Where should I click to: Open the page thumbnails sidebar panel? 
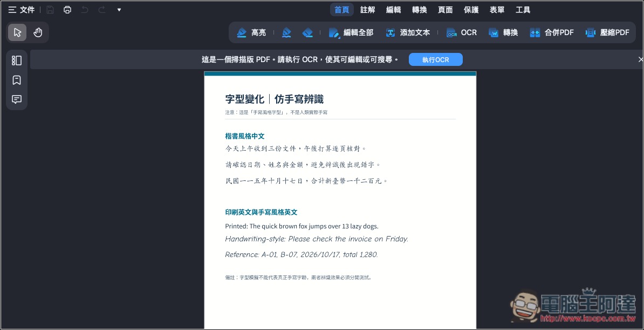click(x=17, y=60)
